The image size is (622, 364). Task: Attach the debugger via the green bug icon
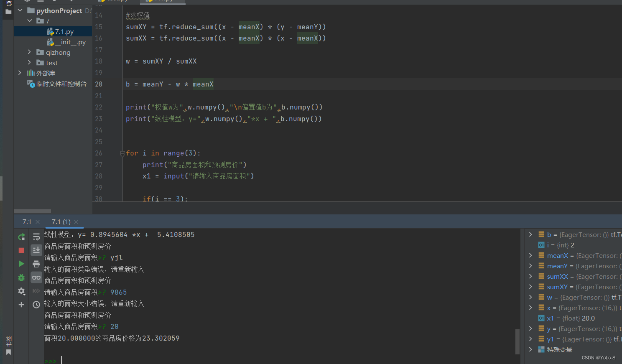click(x=21, y=277)
